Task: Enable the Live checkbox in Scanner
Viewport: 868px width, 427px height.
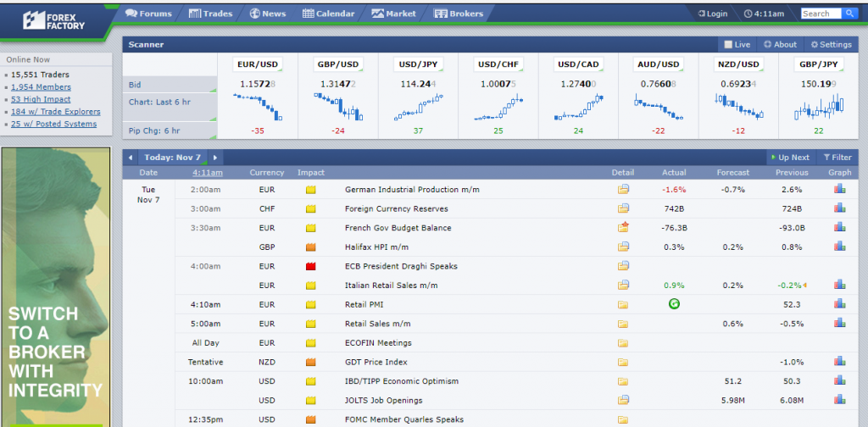Action: (x=728, y=45)
